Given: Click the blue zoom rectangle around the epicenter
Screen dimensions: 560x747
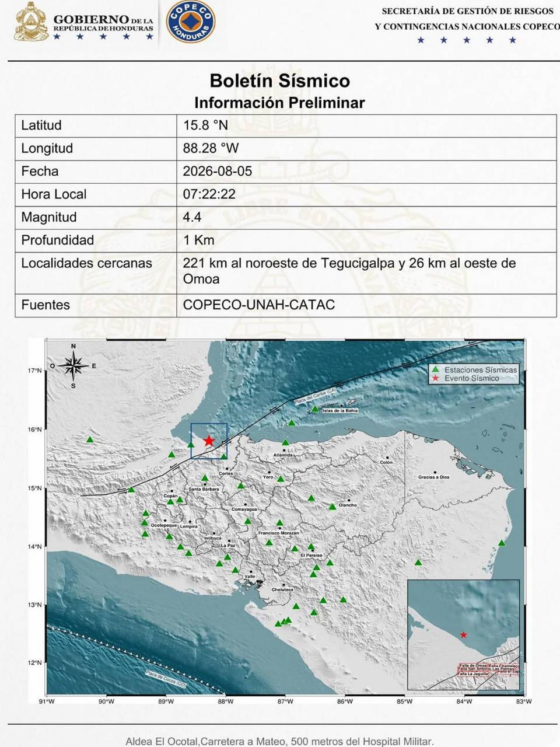Looking at the screenshot, I should pyautogui.click(x=209, y=441).
